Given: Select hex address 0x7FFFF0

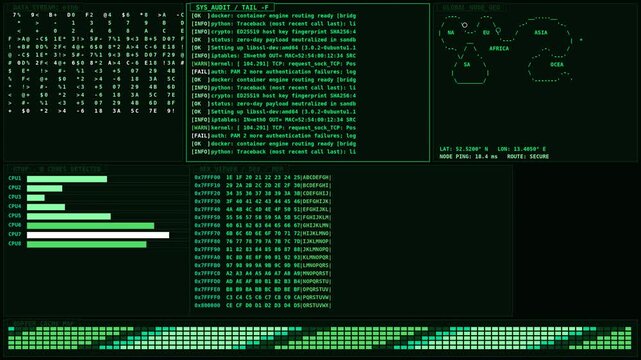Looking at the screenshot, I should tap(207, 297).
